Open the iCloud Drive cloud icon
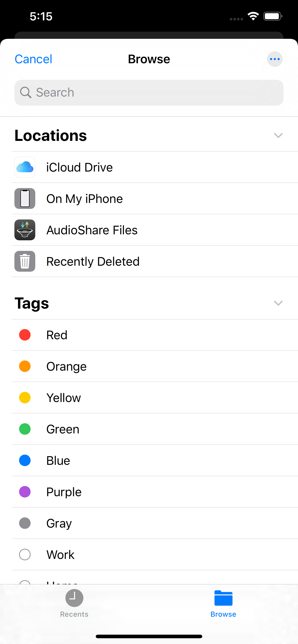Screen dimensions: 298x644 [x=25, y=167]
